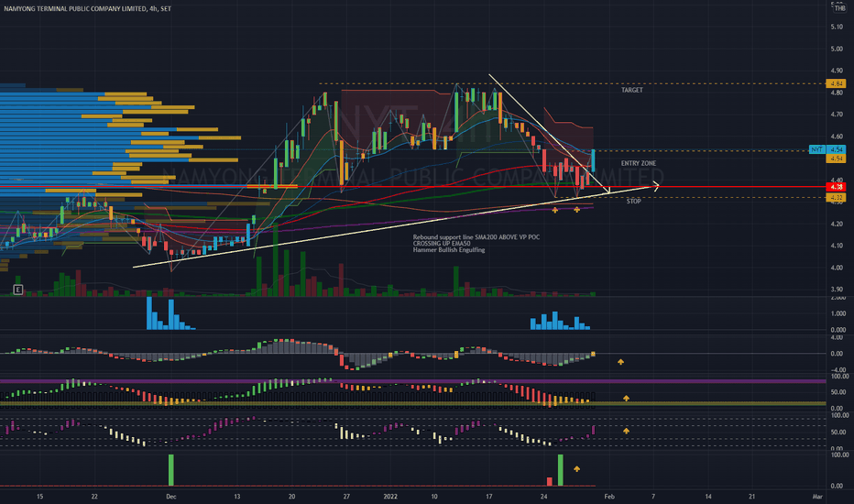Screen dimensions: 854x504
Task: Select the TARGET text annotation
Action: 631,90
